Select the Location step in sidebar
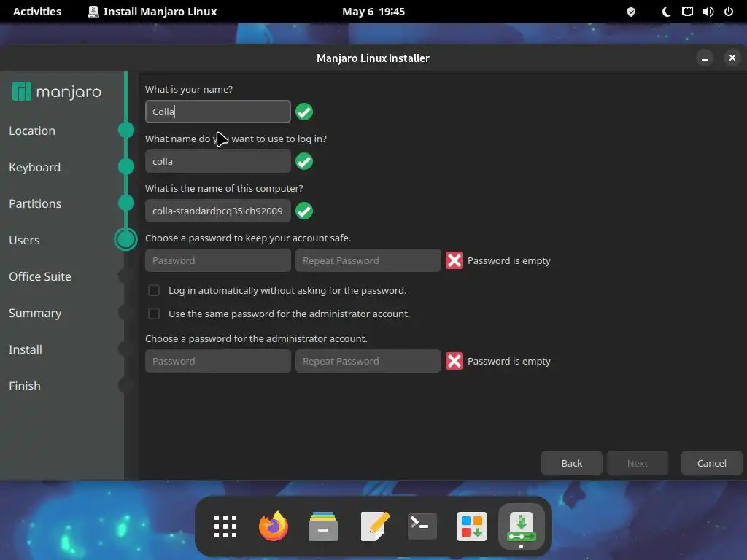 pyautogui.click(x=32, y=131)
